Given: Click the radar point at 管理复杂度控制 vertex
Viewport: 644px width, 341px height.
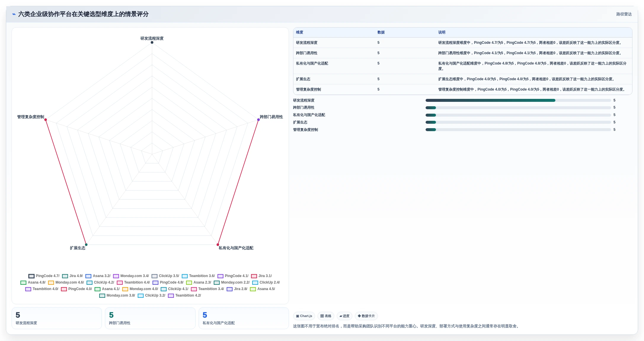Looking at the screenshot, I should (46, 120).
